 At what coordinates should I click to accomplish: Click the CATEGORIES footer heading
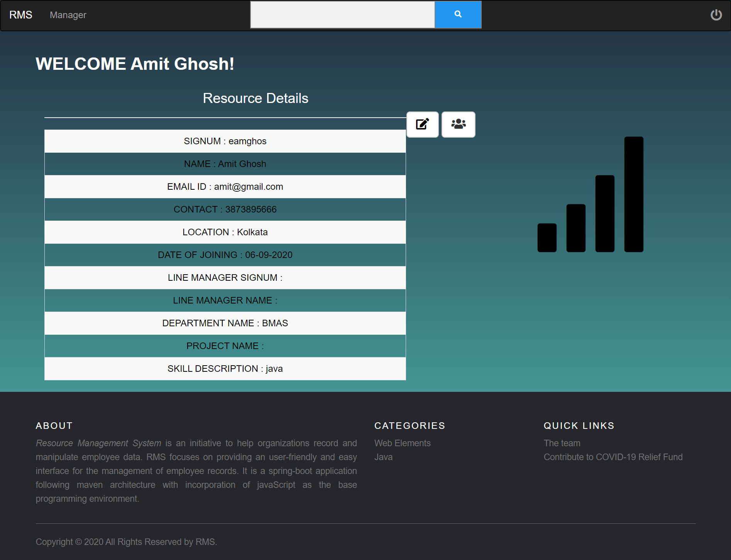point(409,425)
